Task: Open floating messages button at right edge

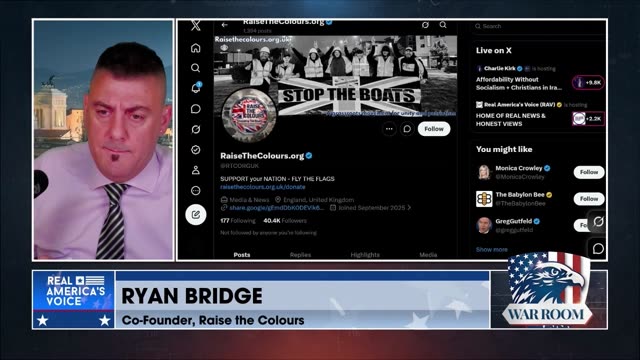Action: coord(598,249)
